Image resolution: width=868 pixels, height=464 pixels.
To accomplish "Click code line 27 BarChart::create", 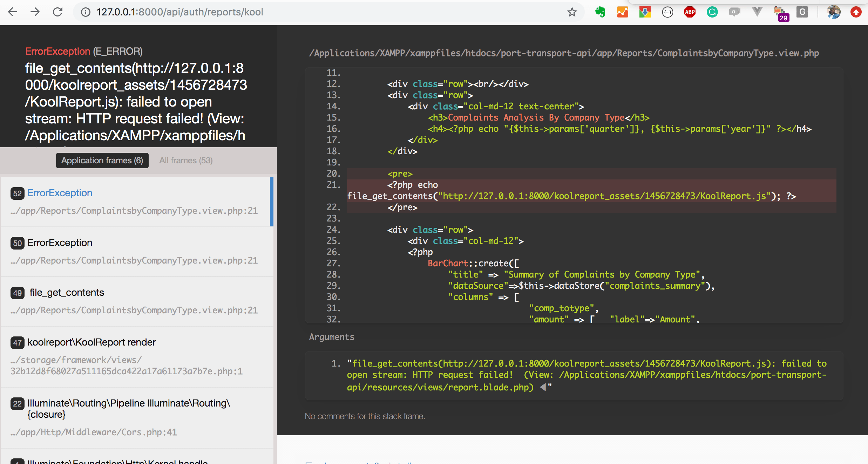I will pyautogui.click(x=473, y=263).
